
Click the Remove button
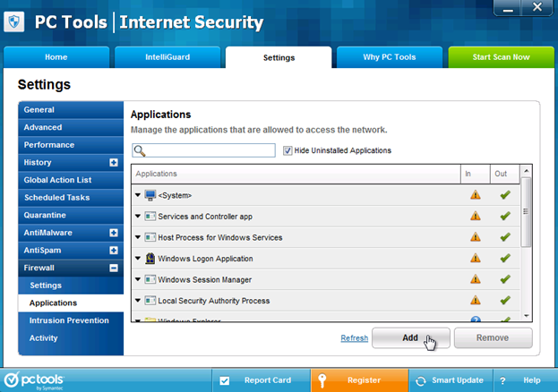coord(493,337)
